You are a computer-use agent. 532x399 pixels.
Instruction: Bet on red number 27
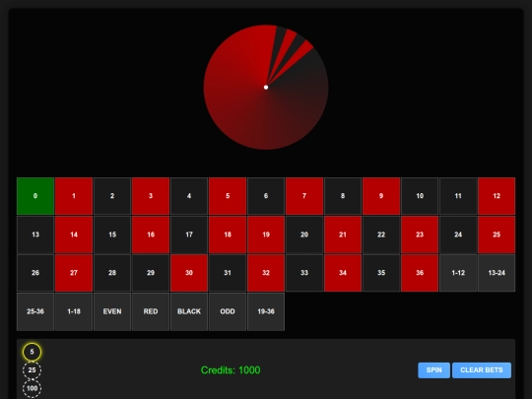[74, 273]
